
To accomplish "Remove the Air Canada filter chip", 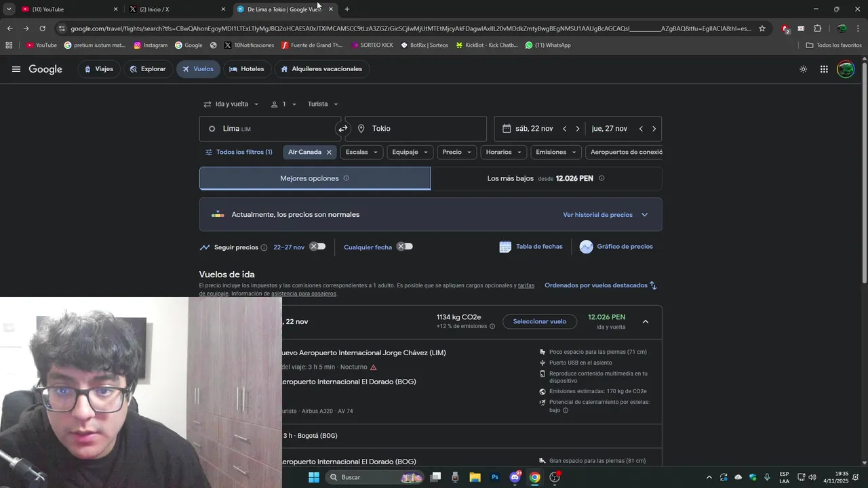I will [329, 152].
